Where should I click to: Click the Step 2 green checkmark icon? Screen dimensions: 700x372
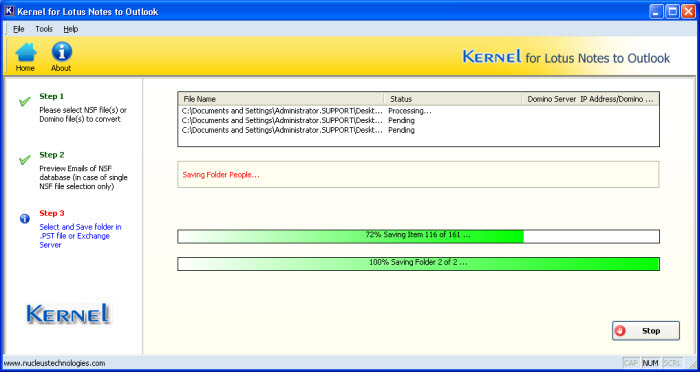click(x=25, y=160)
